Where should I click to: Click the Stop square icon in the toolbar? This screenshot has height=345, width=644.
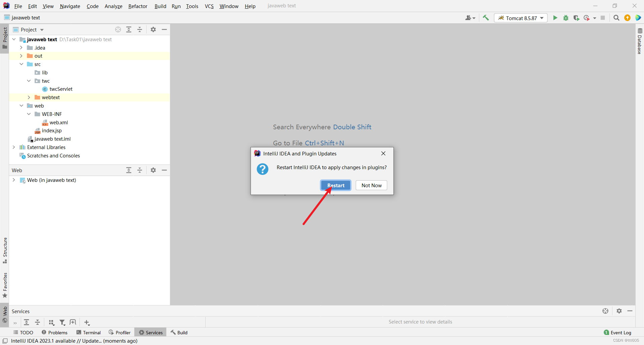(x=603, y=18)
